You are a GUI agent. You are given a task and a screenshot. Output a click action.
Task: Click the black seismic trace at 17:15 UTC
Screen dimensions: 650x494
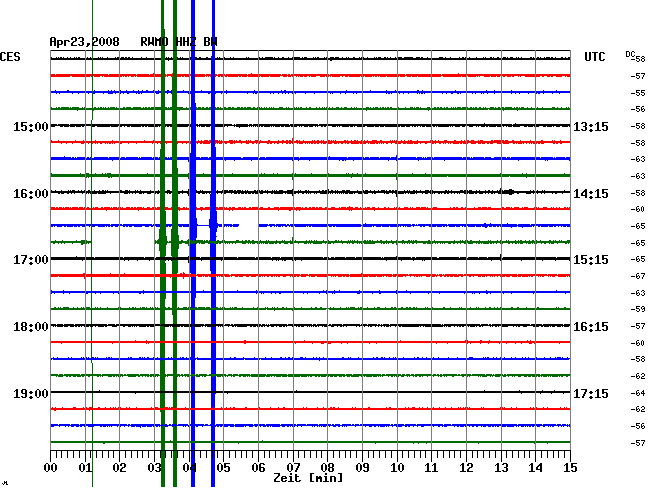(x=310, y=392)
